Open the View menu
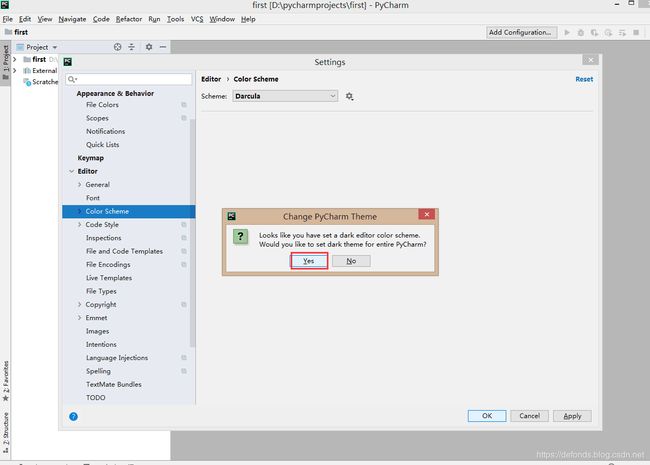Screen dimensions: 650x465 (45, 19)
